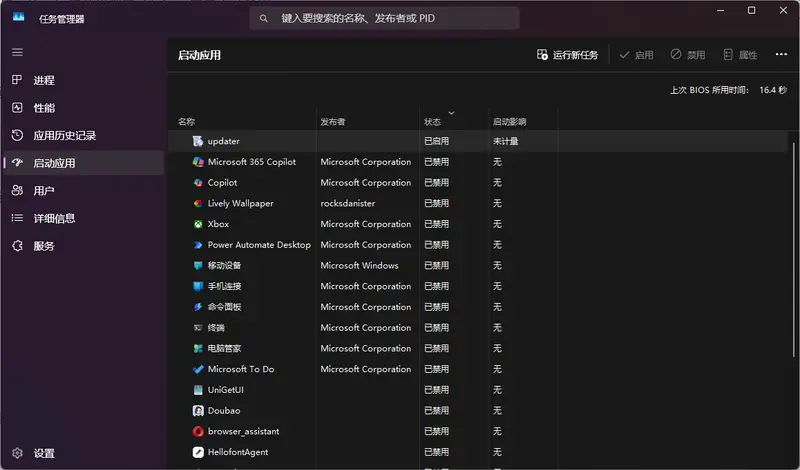Toggle the hamburger navigation menu
Viewport: 800px width, 470px height.
(17, 52)
